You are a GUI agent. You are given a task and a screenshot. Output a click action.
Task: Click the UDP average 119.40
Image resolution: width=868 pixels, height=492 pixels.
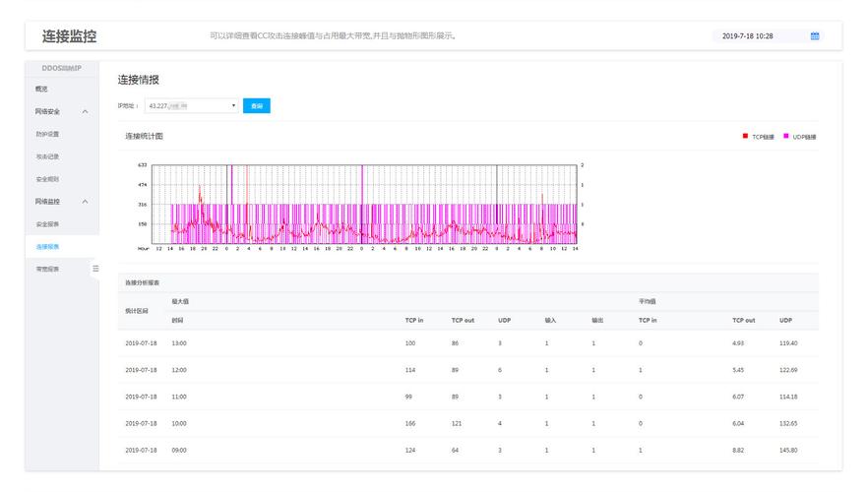(x=788, y=343)
